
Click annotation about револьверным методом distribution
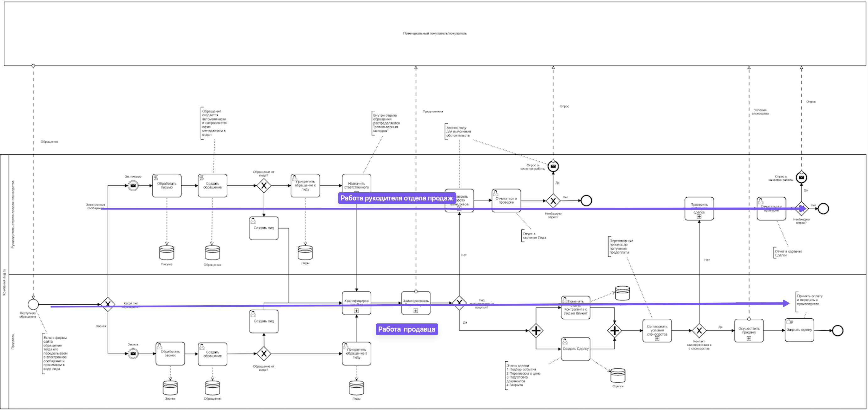(x=386, y=123)
